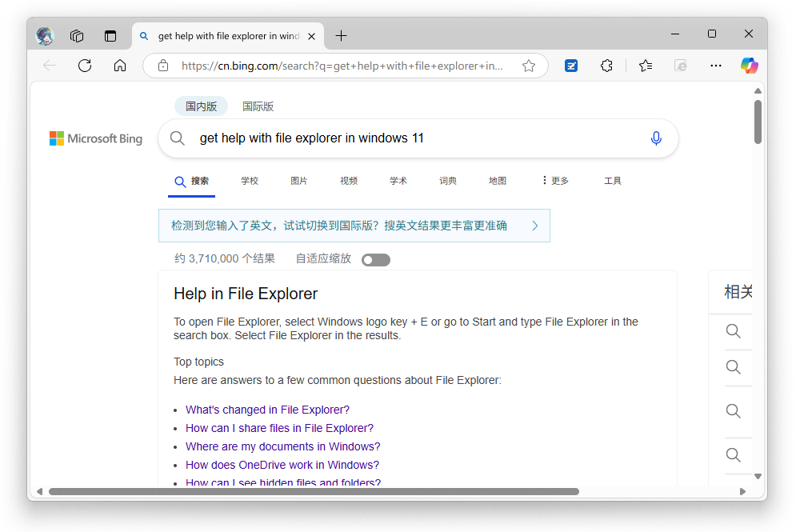Toggle the 自适应缩放 switch
The width and height of the screenshot is (800, 532).
click(375, 259)
